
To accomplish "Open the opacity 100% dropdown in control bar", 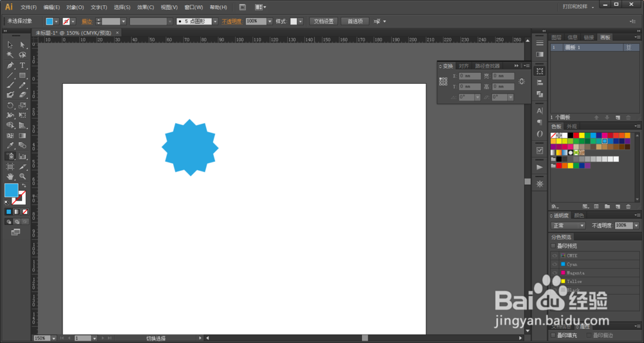I will click(x=270, y=21).
